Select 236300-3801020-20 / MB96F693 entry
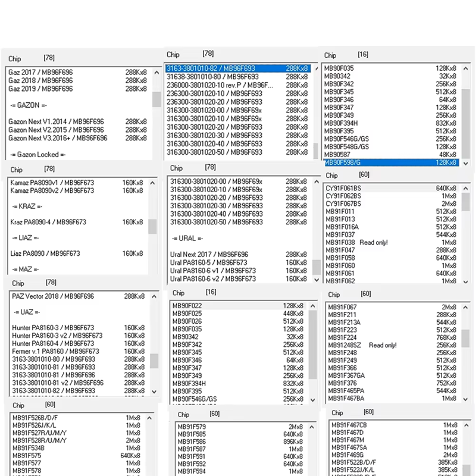Image resolution: width=476 pixels, height=476 pixels. [238, 102]
